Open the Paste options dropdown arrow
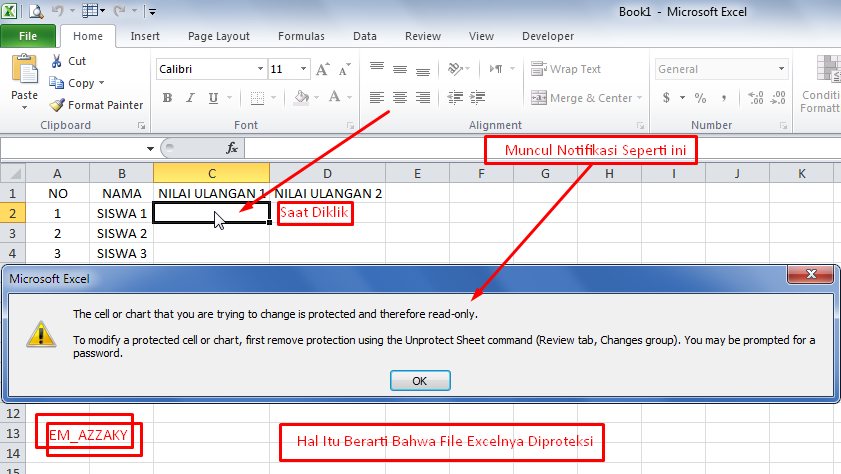This screenshot has width=841, height=474. (x=25, y=108)
